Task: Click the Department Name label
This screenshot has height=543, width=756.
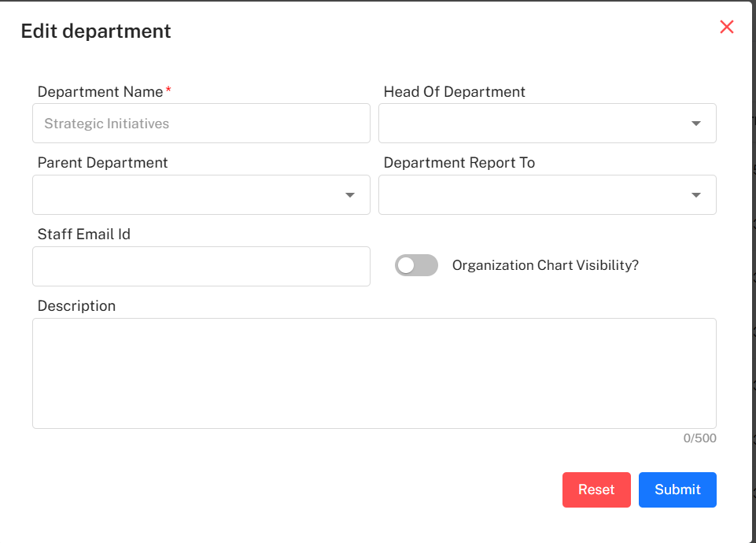Action: pyautogui.click(x=100, y=92)
